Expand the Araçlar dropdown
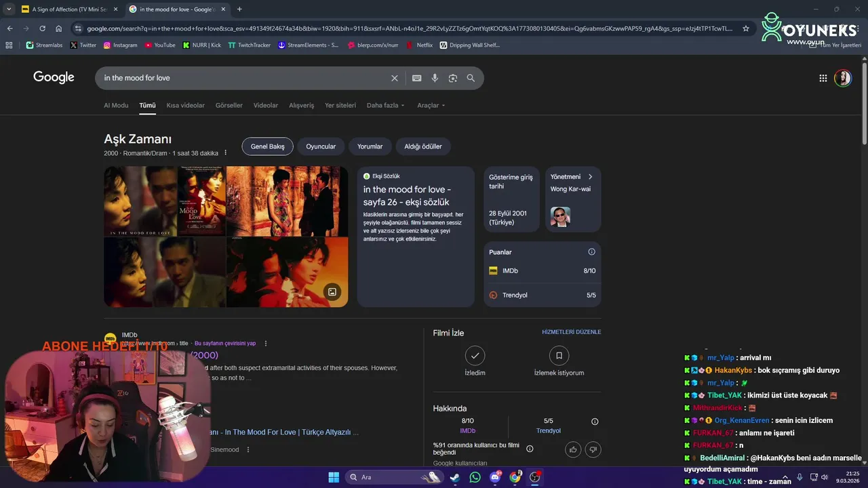This screenshot has width=868, height=488. [x=431, y=105]
